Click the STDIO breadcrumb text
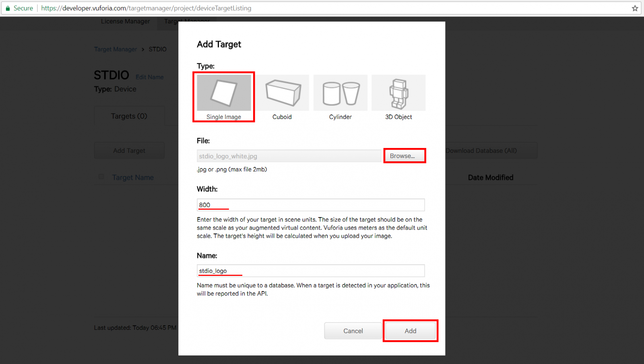This screenshot has height=364, width=644. (157, 49)
